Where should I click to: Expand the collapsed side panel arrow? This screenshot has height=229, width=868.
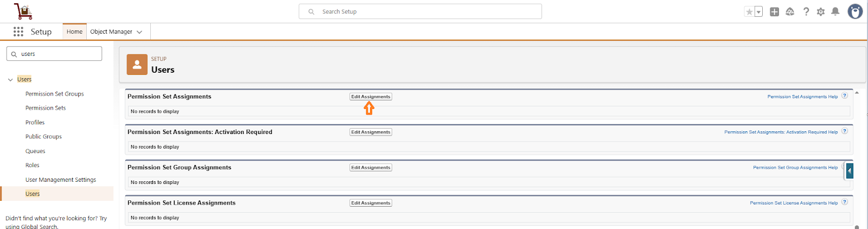point(850,171)
